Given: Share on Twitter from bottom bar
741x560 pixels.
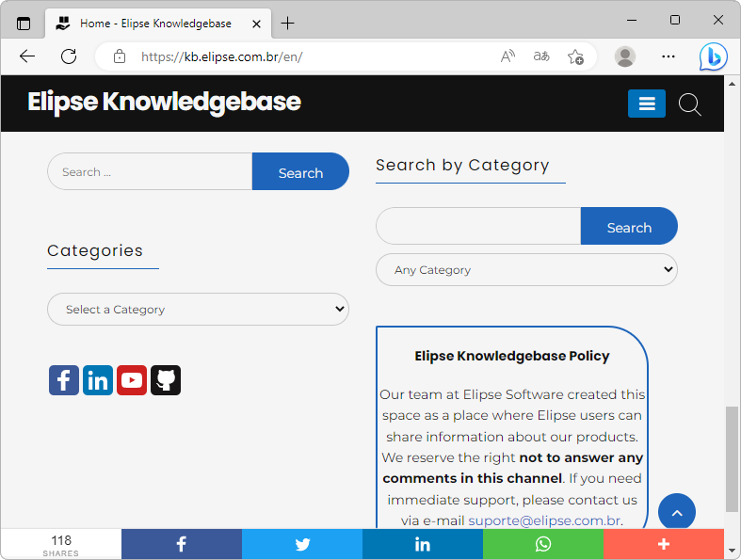Looking at the screenshot, I should coord(302,544).
